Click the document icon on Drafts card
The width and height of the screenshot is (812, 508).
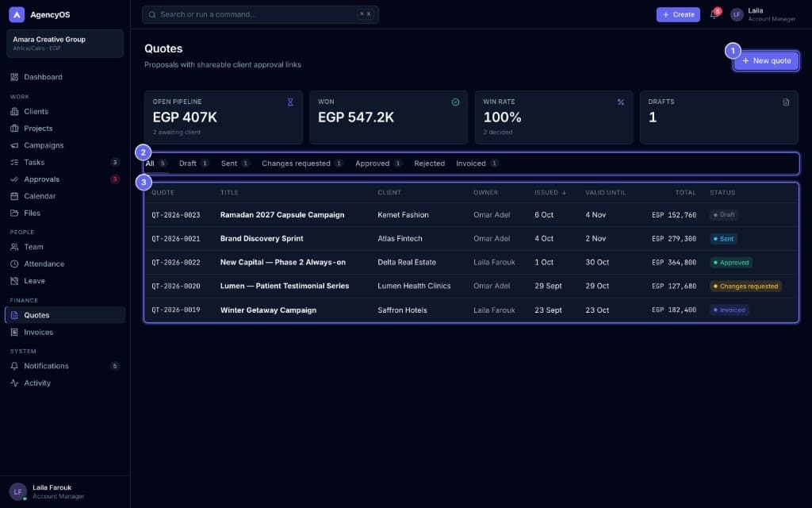pyautogui.click(x=786, y=102)
